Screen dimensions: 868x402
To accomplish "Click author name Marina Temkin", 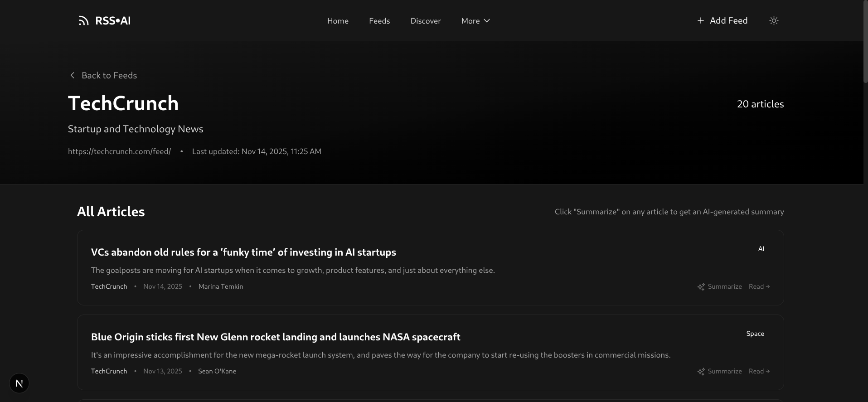I will click(221, 286).
